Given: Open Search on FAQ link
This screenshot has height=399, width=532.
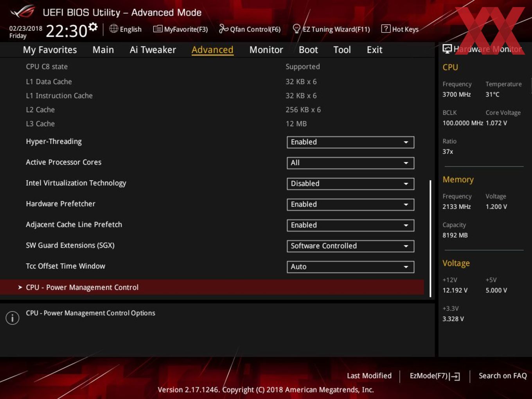Looking at the screenshot, I should coord(503,376).
